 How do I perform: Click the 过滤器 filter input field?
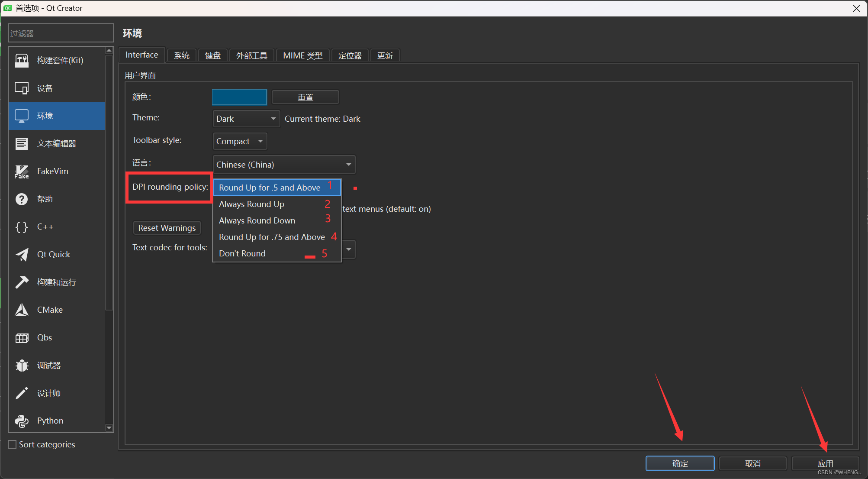[x=61, y=33]
